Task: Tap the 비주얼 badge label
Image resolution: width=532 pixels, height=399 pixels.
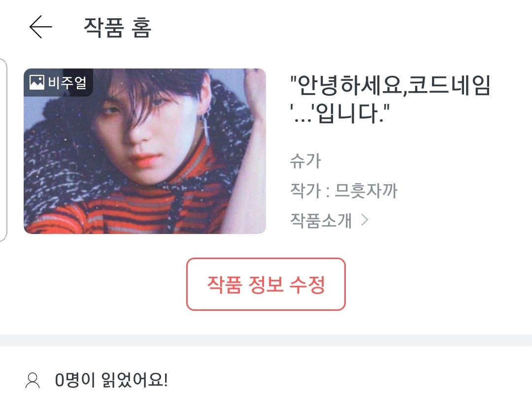Action: coord(67,82)
